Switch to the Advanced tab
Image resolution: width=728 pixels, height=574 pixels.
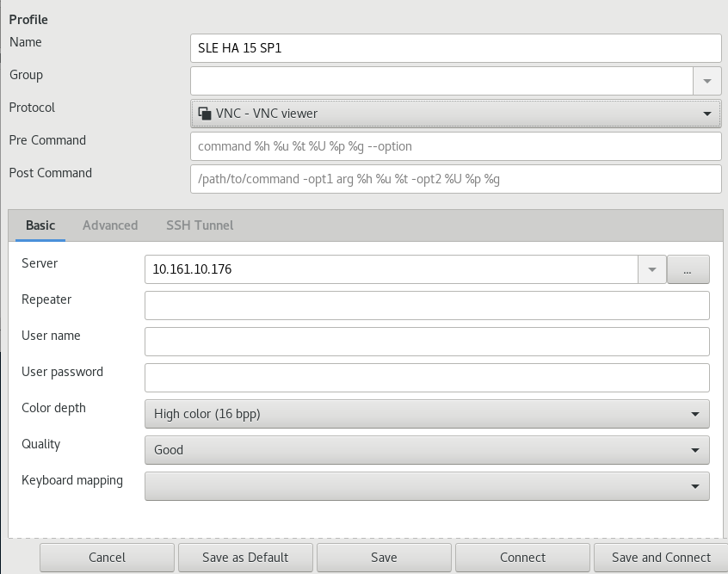tap(110, 225)
